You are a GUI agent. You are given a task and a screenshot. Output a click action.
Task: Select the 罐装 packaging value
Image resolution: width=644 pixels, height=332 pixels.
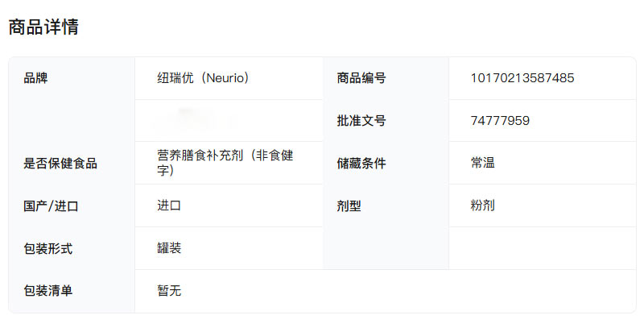tap(169, 248)
